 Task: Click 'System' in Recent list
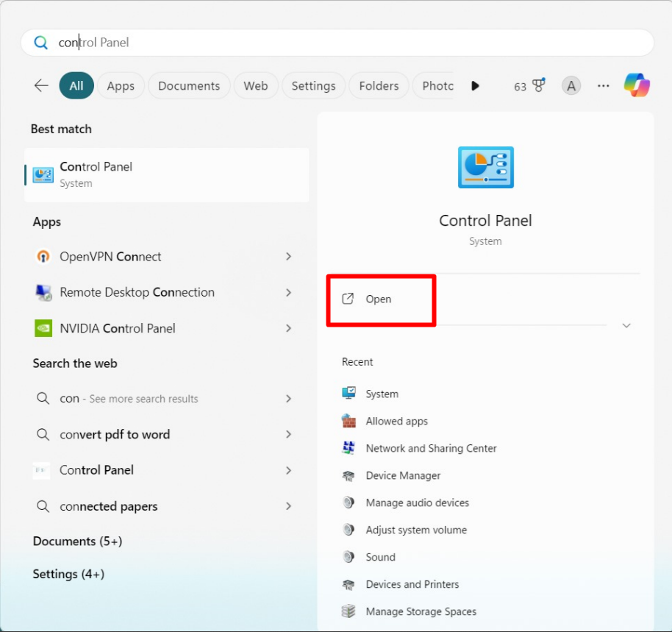tap(382, 394)
